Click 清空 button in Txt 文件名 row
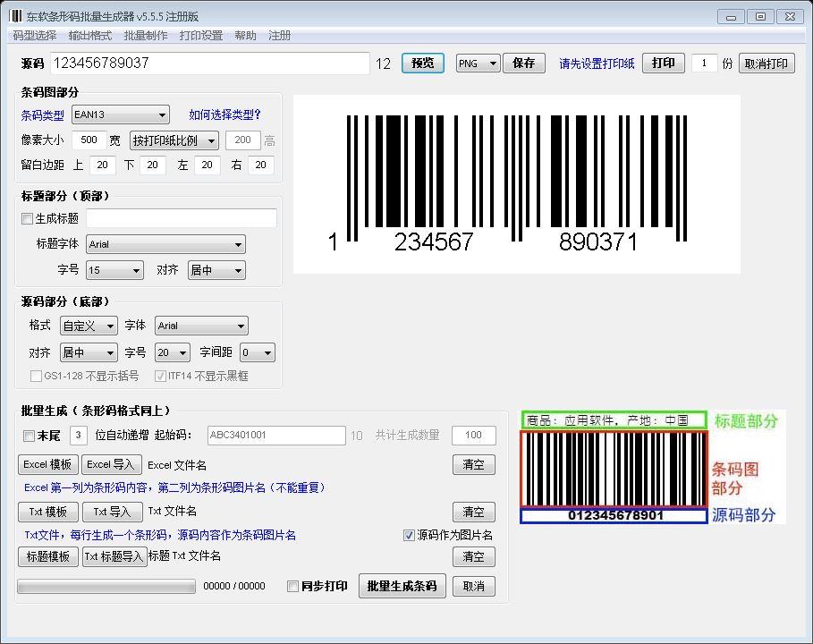The width and height of the screenshot is (813, 644). tap(474, 512)
